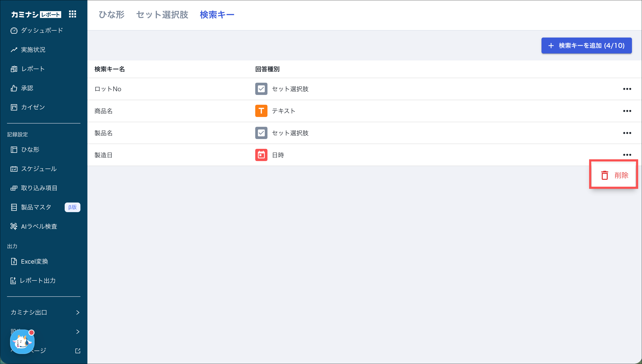Viewport: 642px width, 364px height.
Task: Open three-dot menu for 商品名 row
Action: tap(627, 111)
